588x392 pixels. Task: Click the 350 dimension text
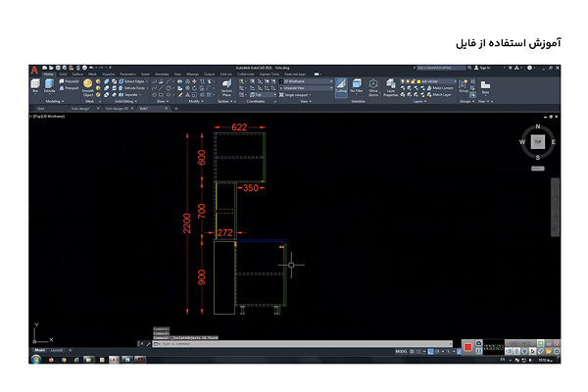pyautogui.click(x=251, y=188)
